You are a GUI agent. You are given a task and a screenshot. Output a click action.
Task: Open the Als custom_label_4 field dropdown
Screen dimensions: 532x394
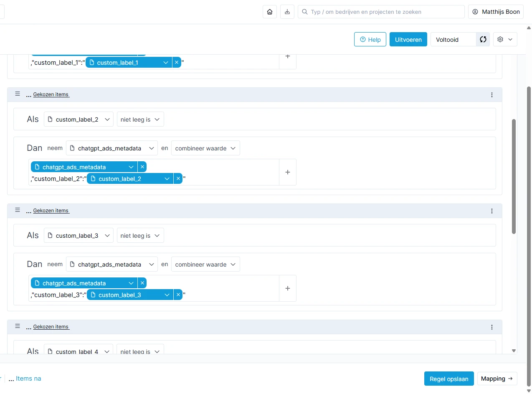(x=79, y=350)
